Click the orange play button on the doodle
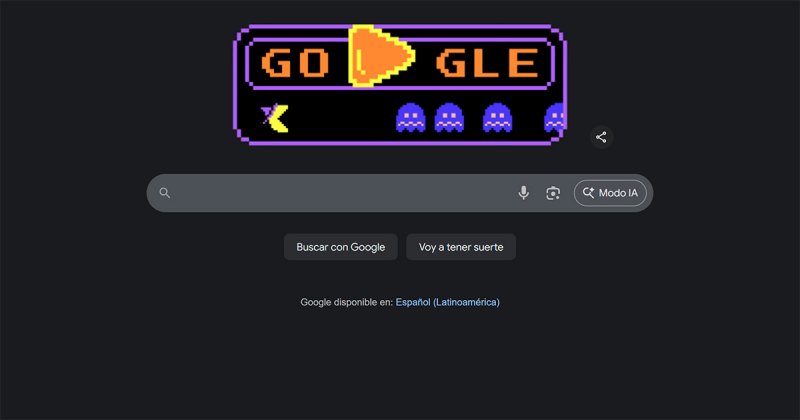The width and height of the screenshot is (800, 420). 381,56
